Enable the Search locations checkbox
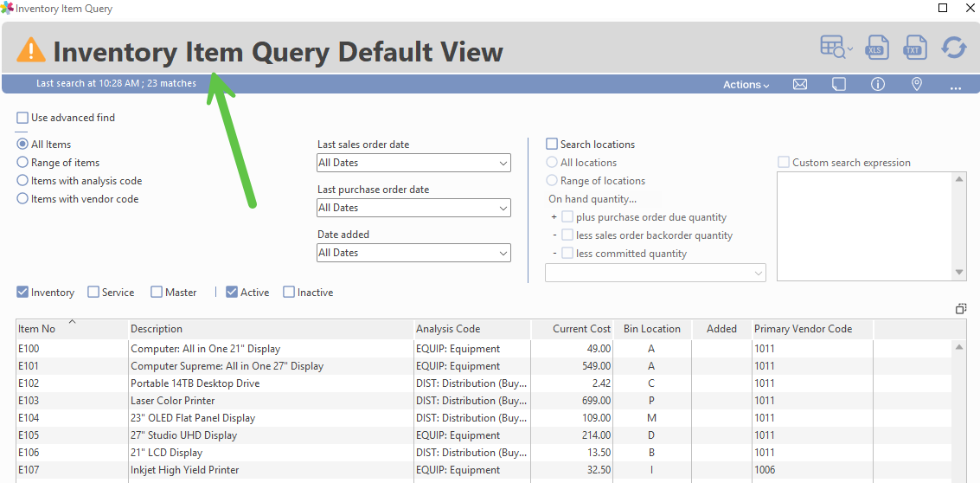The height and width of the screenshot is (483, 980). pos(552,145)
